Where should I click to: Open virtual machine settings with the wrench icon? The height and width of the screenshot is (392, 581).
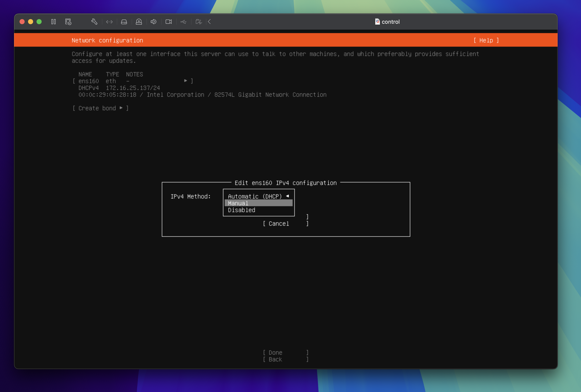pyautogui.click(x=94, y=22)
